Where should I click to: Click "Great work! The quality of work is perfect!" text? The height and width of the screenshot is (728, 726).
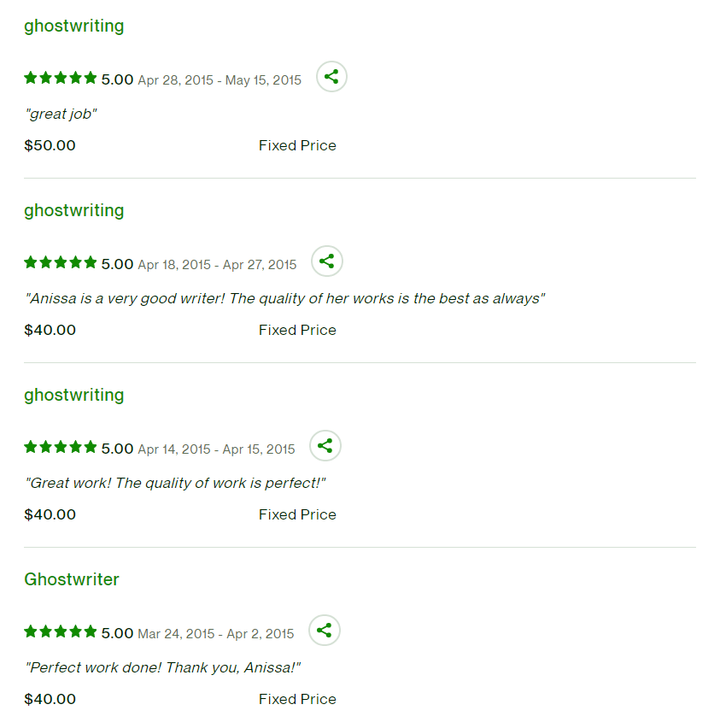pyautogui.click(x=175, y=483)
